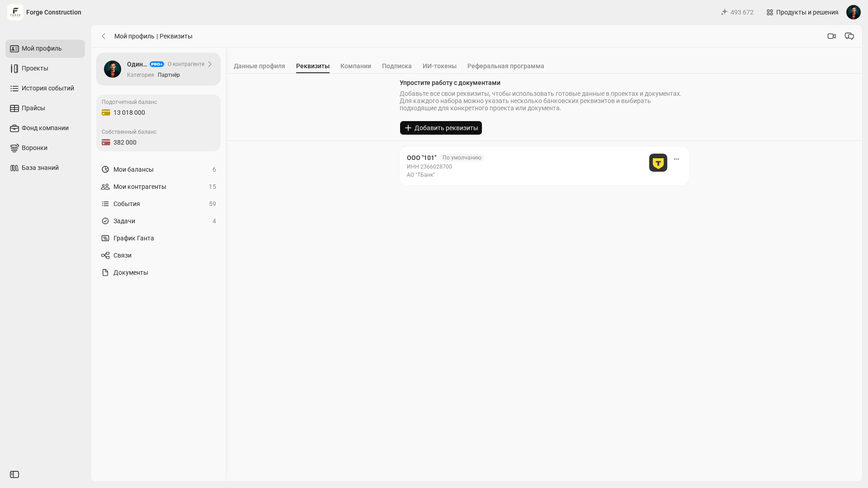Switch to the Компании tab

point(356,66)
